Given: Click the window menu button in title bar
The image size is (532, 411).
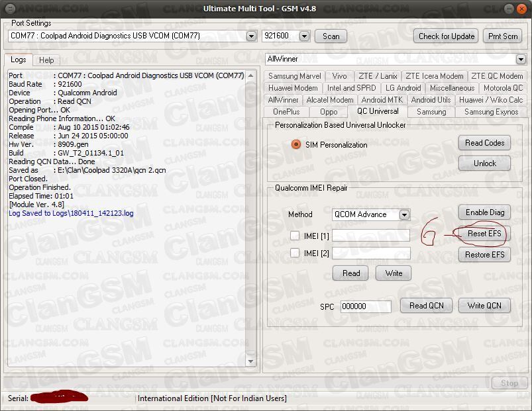Looking at the screenshot, I should (x=11, y=9).
